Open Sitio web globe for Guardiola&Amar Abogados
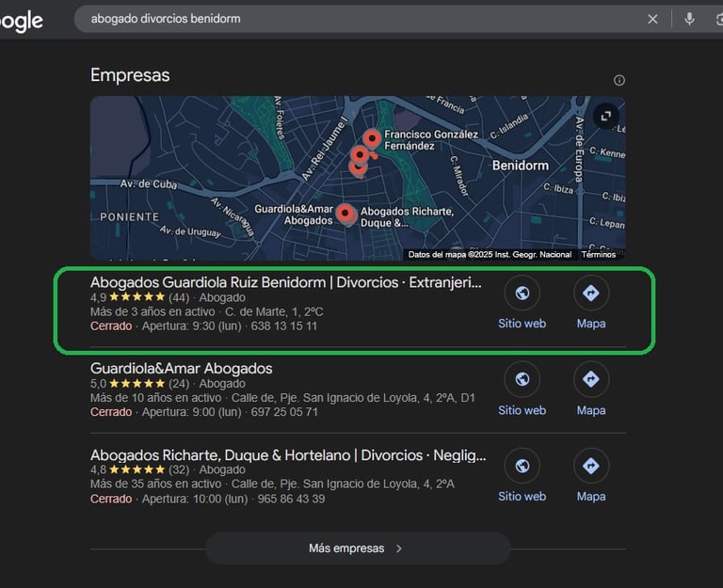 [522, 379]
